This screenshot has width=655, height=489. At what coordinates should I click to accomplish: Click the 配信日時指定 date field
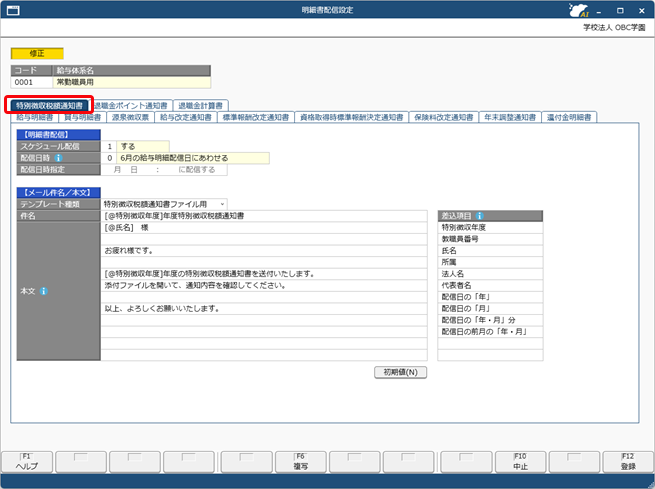(164, 170)
